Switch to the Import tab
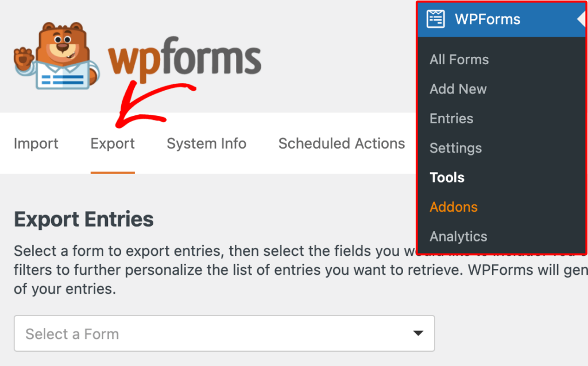Image resolution: width=588 pixels, height=366 pixels. pyautogui.click(x=36, y=143)
